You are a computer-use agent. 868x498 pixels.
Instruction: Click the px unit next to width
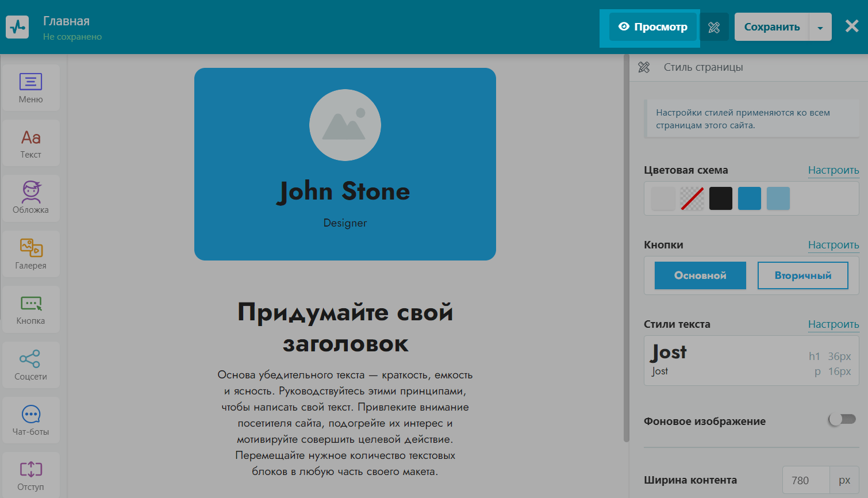point(844,480)
